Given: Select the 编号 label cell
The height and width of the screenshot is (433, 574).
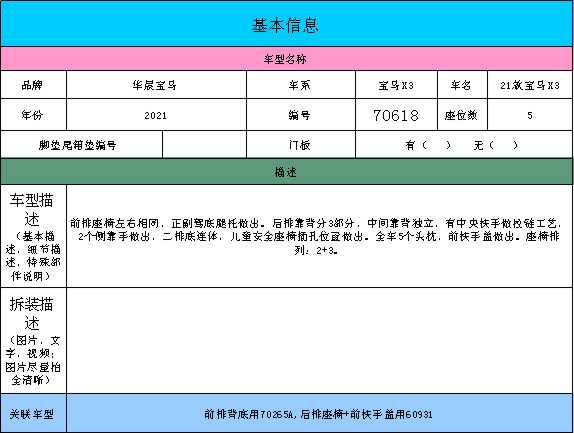Looking at the screenshot, I should point(301,115).
